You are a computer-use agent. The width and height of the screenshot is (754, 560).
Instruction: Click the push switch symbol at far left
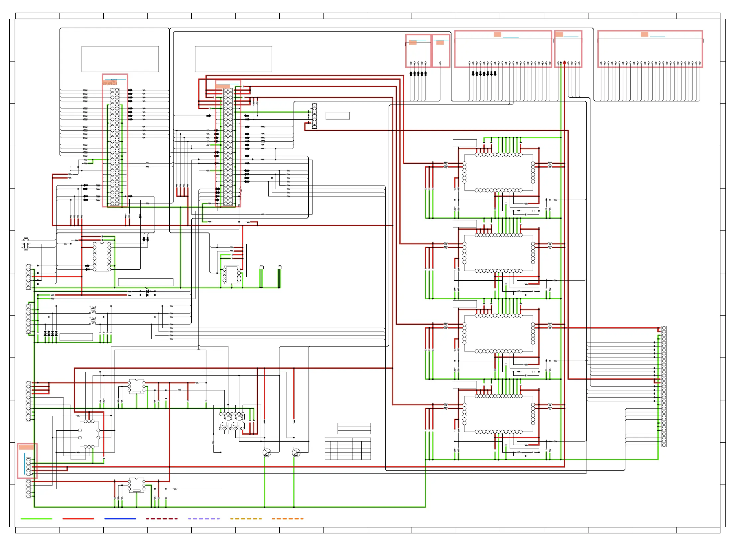coord(26,244)
